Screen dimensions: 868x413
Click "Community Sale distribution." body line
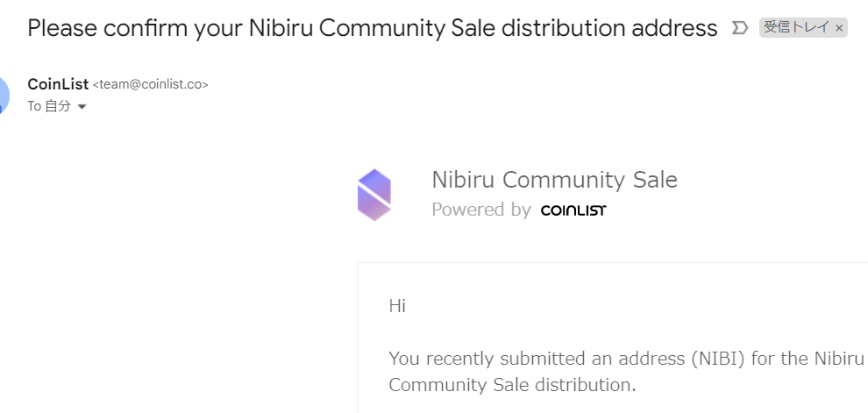click(x=512, y=384)
